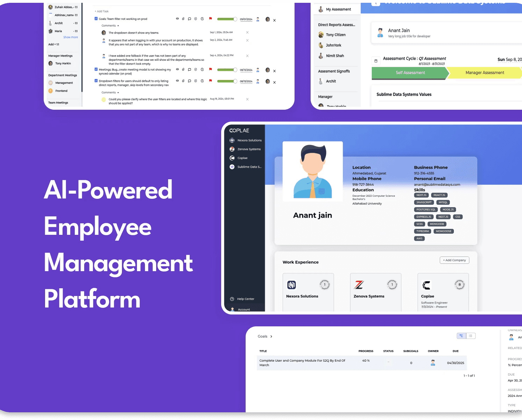Adjust progress slider on Meetings: Bug task
The width and height of the screenshot is (522, 420).
(x=227, y=70)
